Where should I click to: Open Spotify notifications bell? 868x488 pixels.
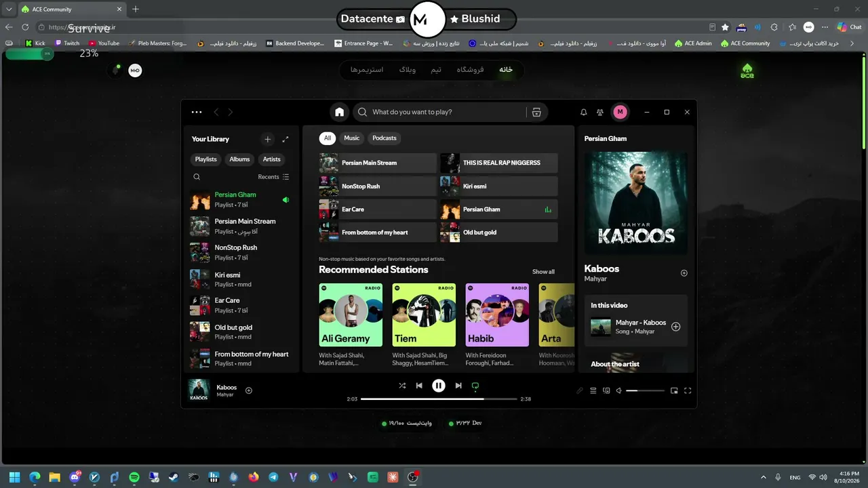[x=583, y=113]
